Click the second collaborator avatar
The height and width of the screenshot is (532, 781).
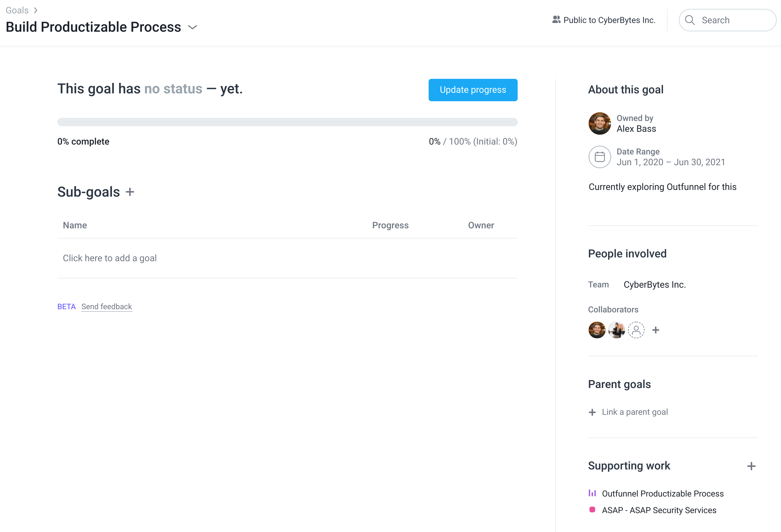point(617,330)
